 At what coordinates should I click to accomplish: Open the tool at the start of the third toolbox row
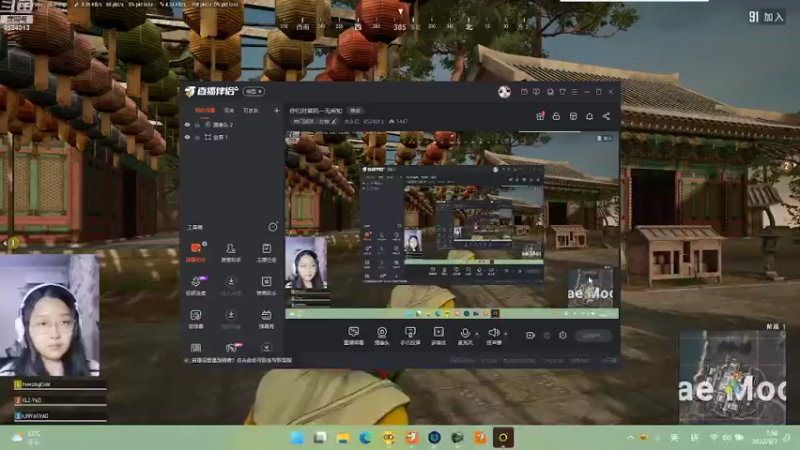tap(196, 319)
